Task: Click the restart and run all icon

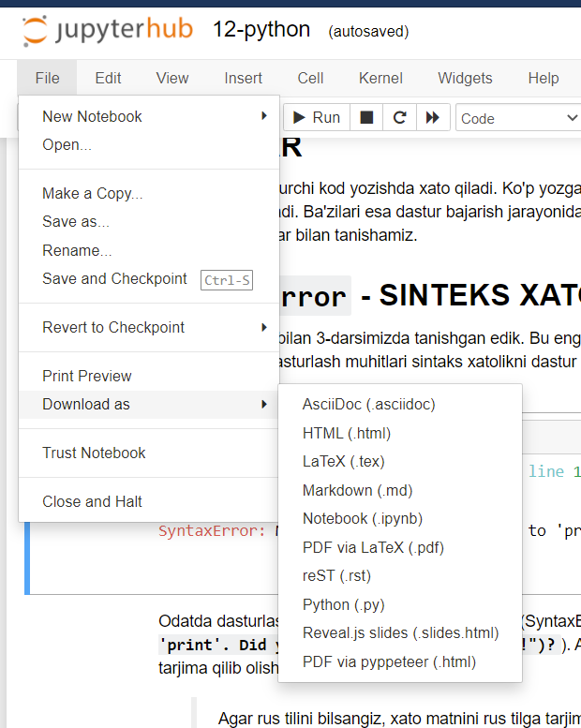Action: coord(432,117)
